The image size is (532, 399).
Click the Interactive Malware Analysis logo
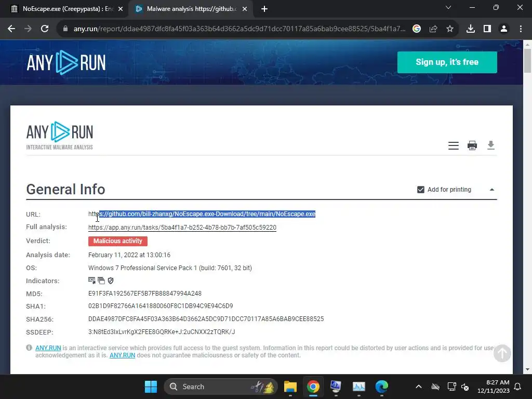[x=59, y=136]
